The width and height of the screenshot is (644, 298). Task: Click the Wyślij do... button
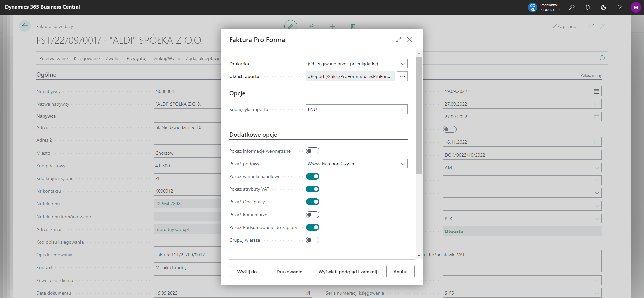tap(249, 272)
